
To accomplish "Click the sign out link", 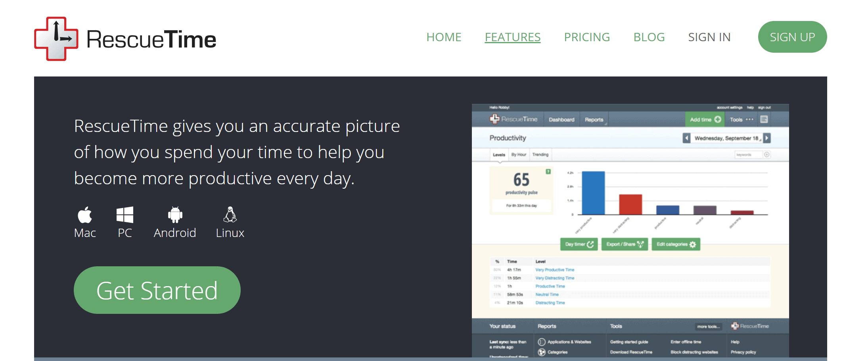I will click(764, 107).
